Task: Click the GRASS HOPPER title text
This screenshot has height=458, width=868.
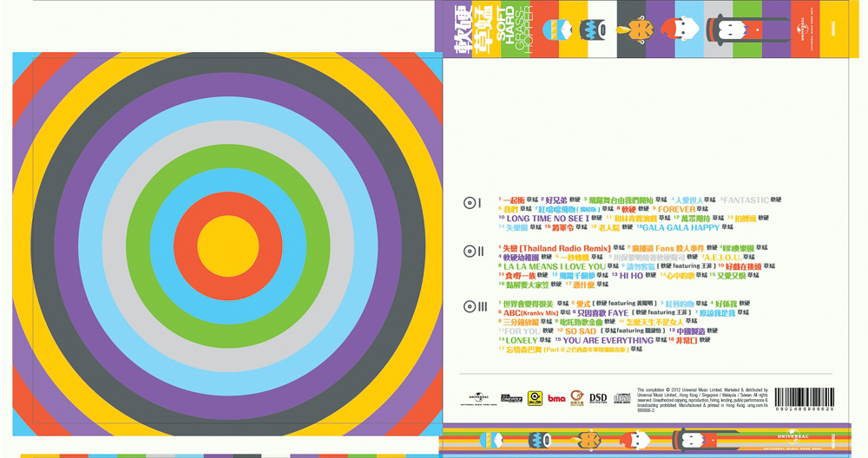Action: coord(524,29)
